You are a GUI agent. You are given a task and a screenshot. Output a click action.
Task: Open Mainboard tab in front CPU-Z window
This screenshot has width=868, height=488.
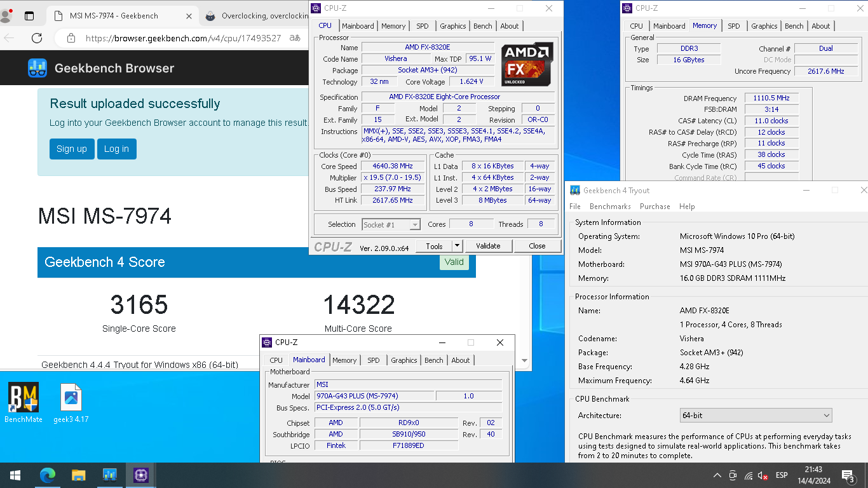[358, 26]
